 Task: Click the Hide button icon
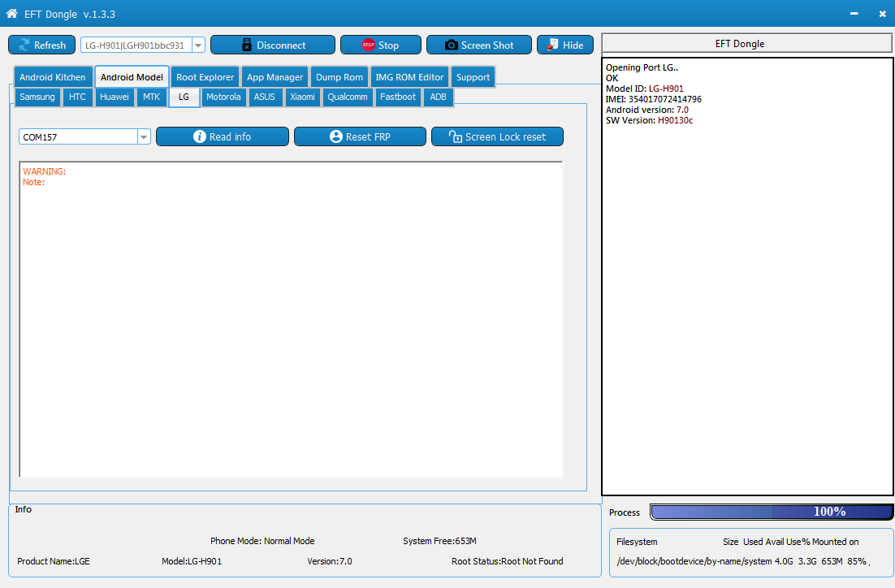(x=552, y=45)
